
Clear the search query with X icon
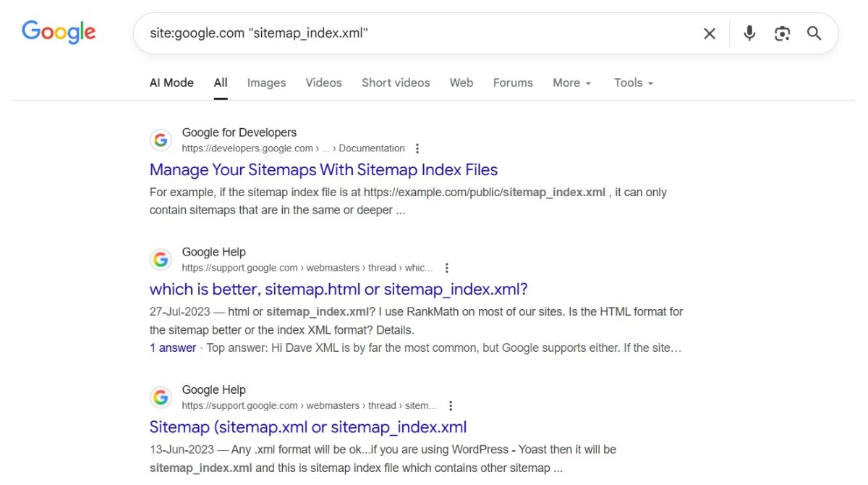[x=710, y=33]
